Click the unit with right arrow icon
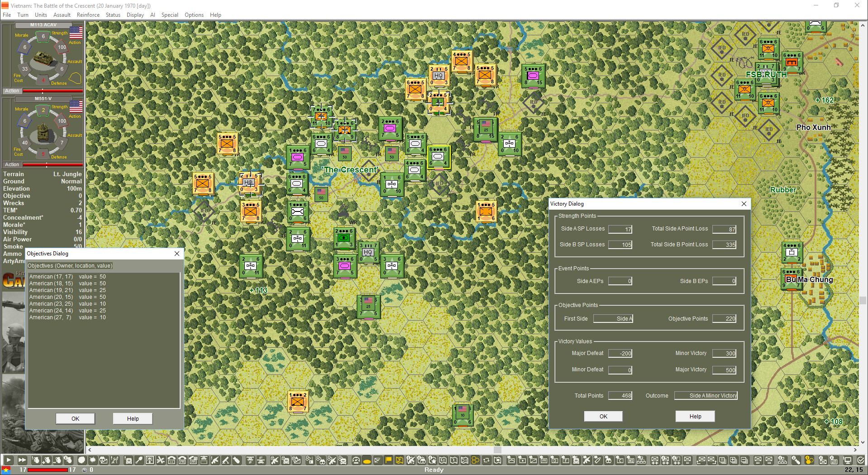Image resolution: width=868 pixels, height=475 pixels. pos(769,460)
